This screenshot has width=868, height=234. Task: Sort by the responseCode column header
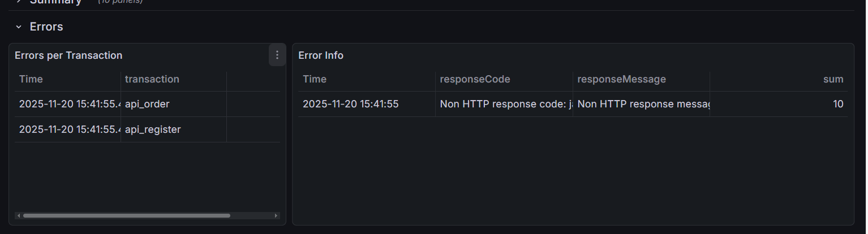coord(475,79)
